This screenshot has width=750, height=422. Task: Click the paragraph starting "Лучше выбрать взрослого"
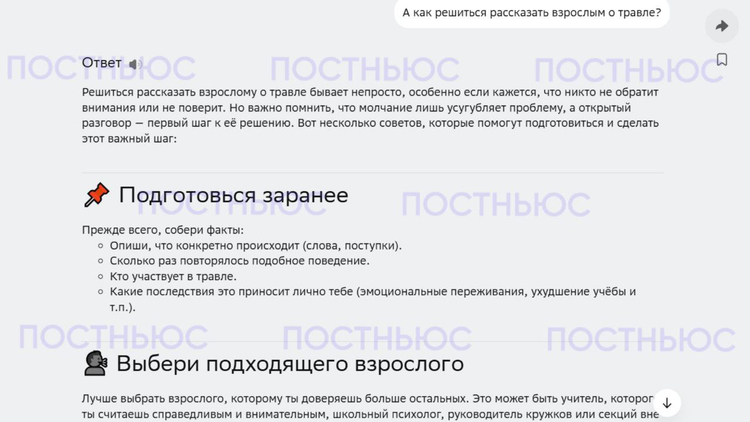point(370,406)
